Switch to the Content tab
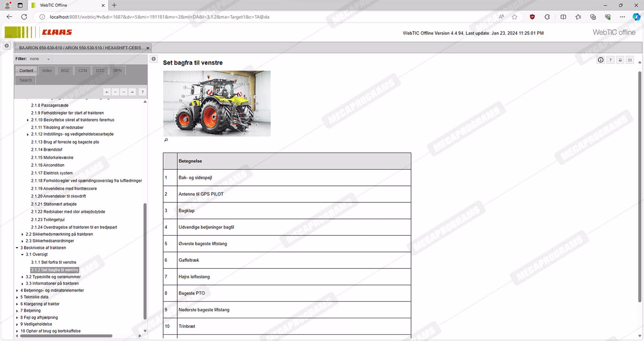The image size is (644, 341). tap(26, 71)
